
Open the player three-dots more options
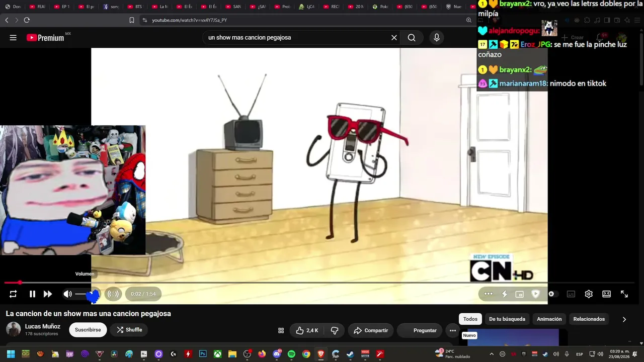coord(489,294)
